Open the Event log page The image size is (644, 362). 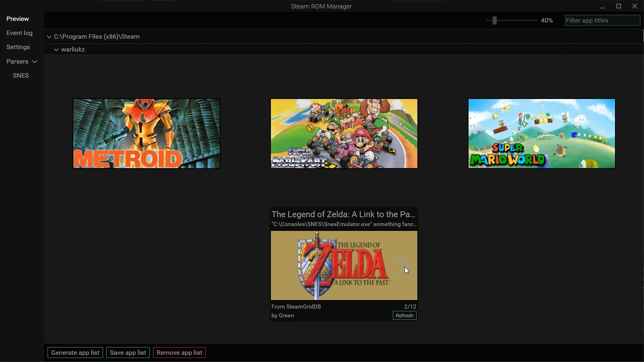click(19, 33)
